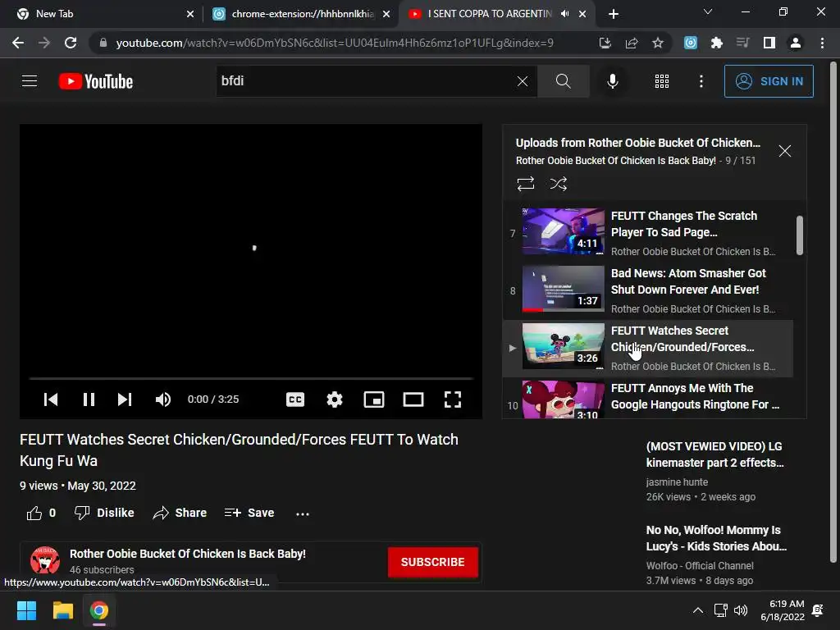Click the Dislike button
840x630 pixels.
104,513
